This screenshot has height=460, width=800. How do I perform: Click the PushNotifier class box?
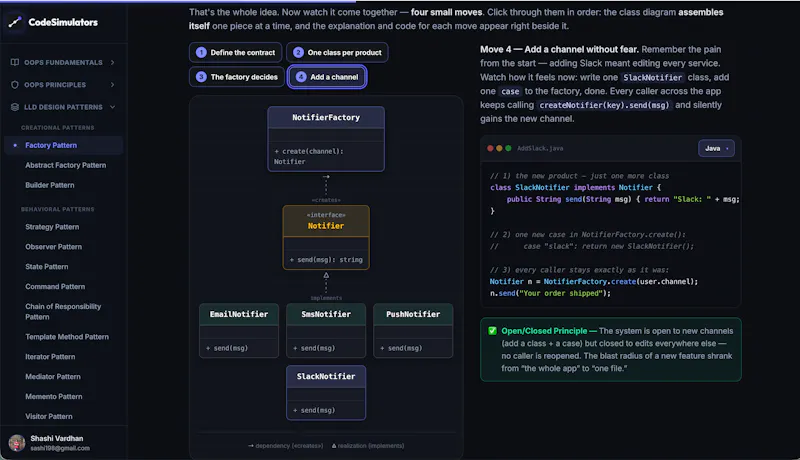pos(413,330)
